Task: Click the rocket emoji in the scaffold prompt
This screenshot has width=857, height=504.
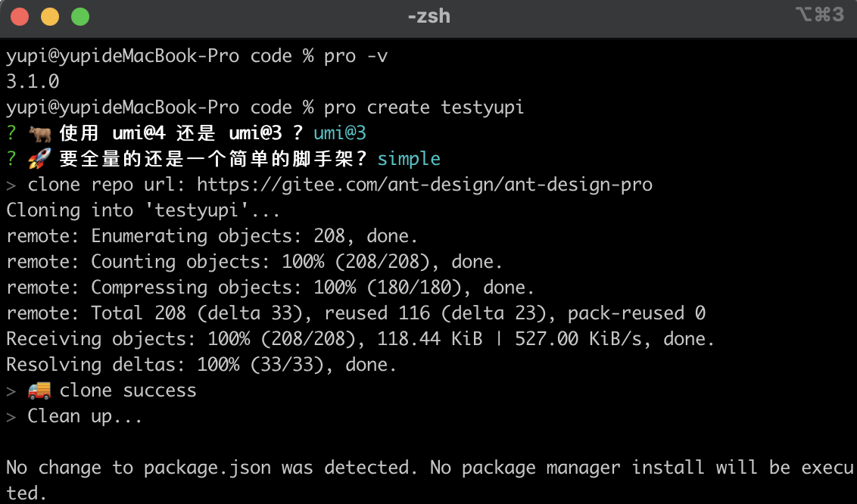Action: click(x=39, y=159)
